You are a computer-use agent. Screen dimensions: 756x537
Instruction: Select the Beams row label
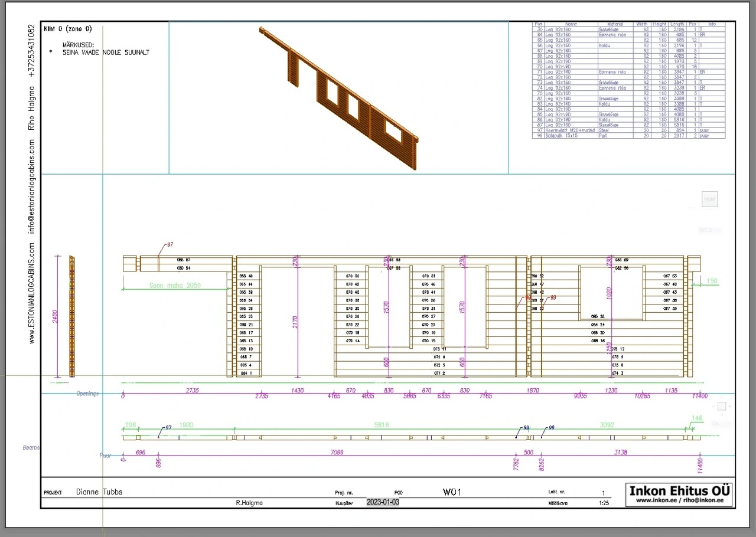point(31,448)
